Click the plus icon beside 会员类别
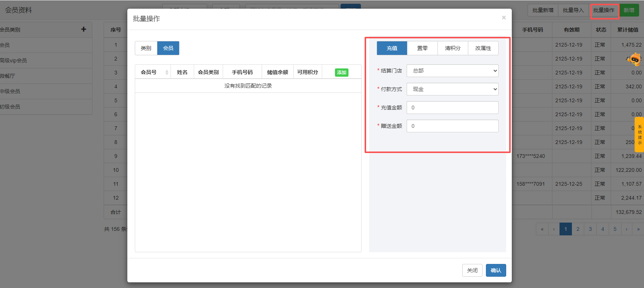The width and height of the screenshot is (644, 288). pos(83,29)
